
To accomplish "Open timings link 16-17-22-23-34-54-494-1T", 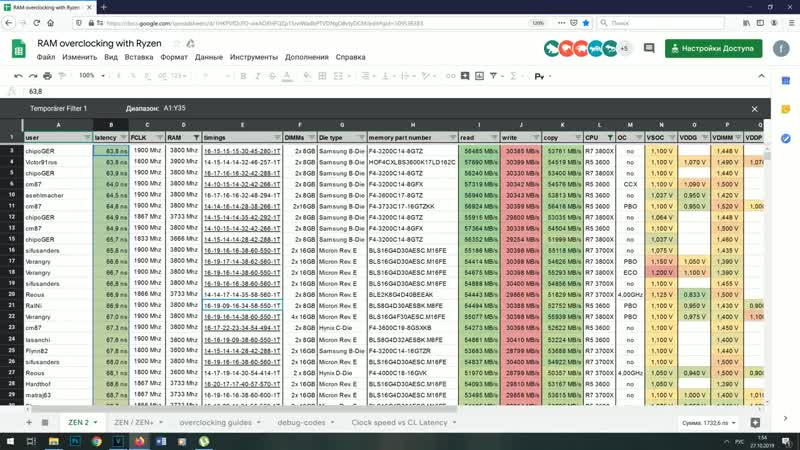I will pyautogui.click(x=242, y=328).
